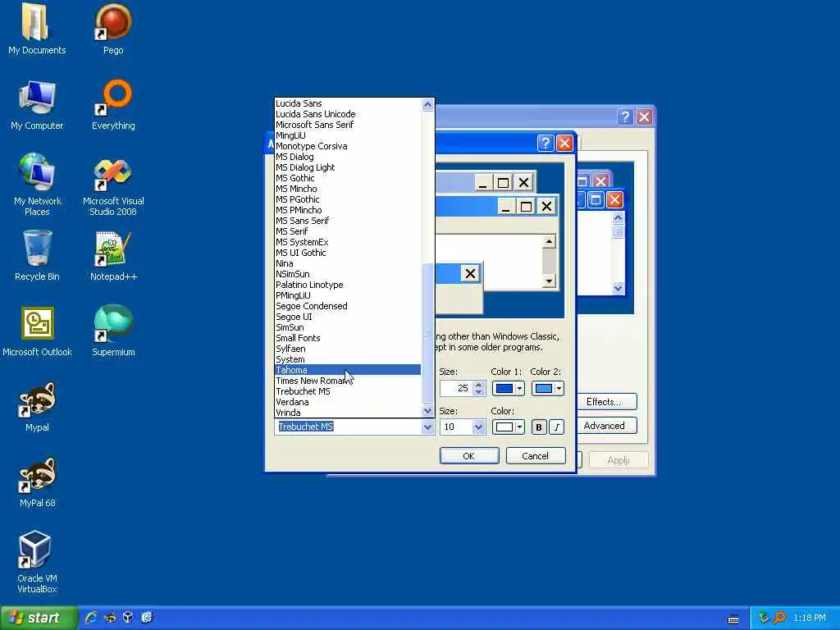This screenshot has width=840, height=630.
Task: Choose Segoe Condensed in the font list
Action: tap(348, 306)
